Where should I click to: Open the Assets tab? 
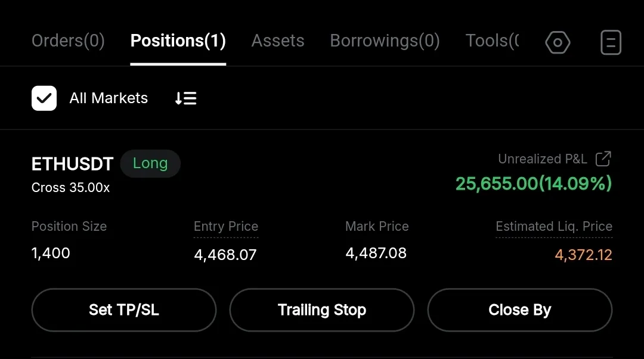pos(278,41)
